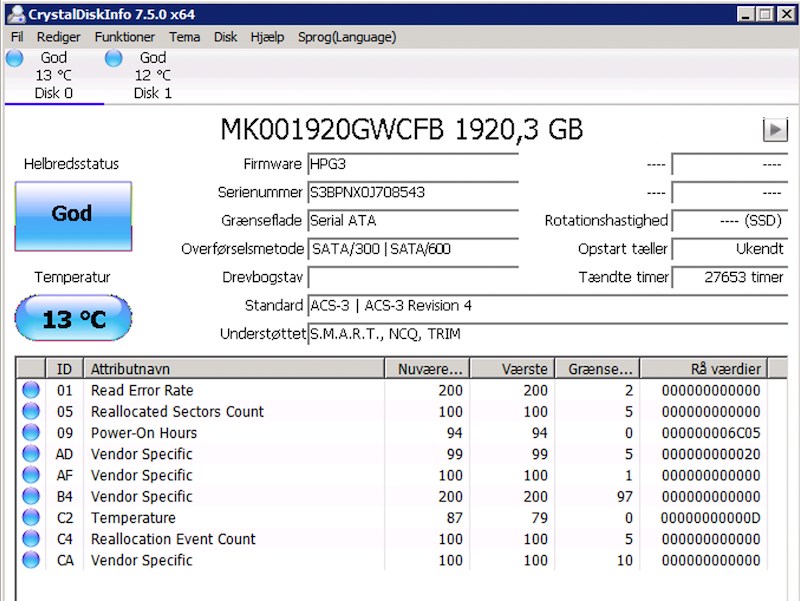Click the Rå værdier column header
800x601 pixels.
(x=704, y=368)
